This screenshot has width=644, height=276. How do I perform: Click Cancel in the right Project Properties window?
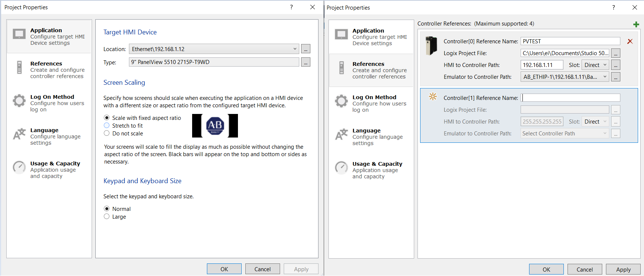tap(585, 269)
